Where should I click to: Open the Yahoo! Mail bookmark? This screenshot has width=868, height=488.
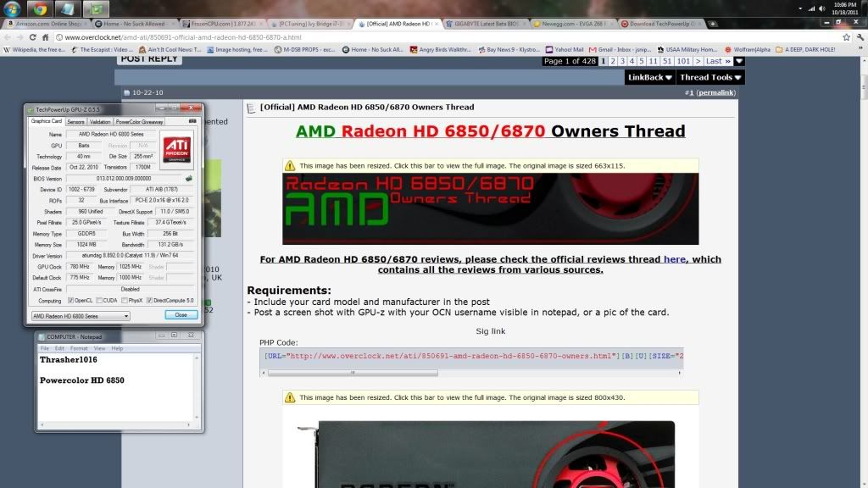(x=564, y=49)
